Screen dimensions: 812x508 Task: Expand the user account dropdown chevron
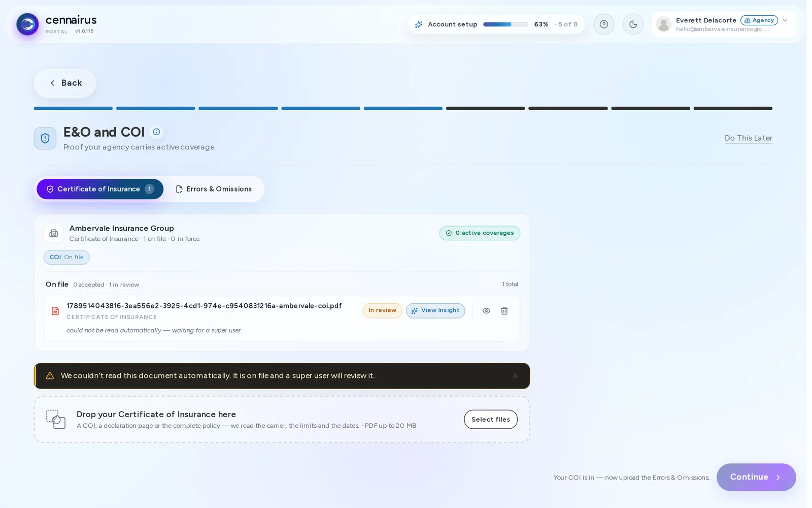785,20
